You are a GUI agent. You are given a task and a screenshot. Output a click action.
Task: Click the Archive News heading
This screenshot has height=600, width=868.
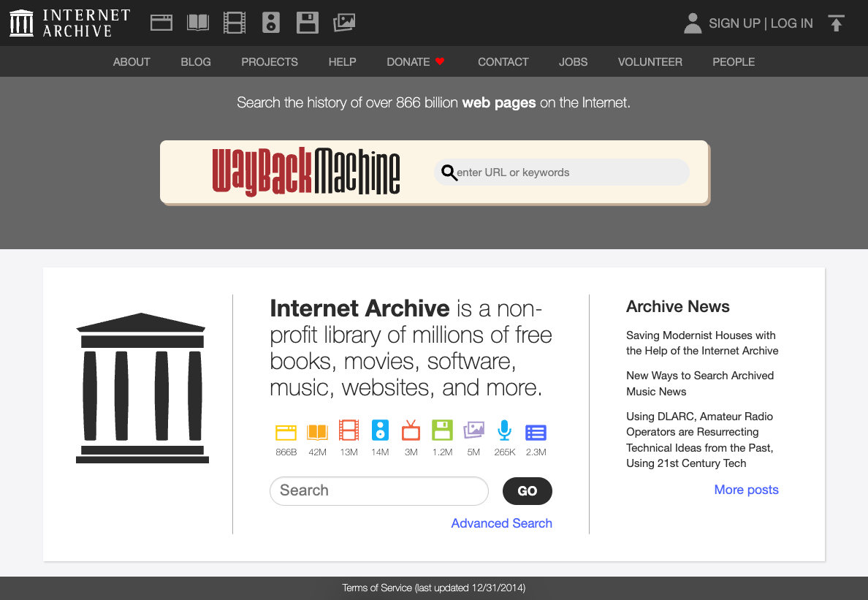click(x=677, y=307)
